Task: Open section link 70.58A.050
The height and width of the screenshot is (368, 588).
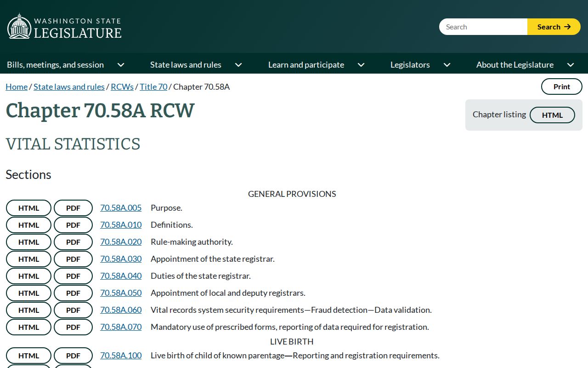Action: coord(121,293)
